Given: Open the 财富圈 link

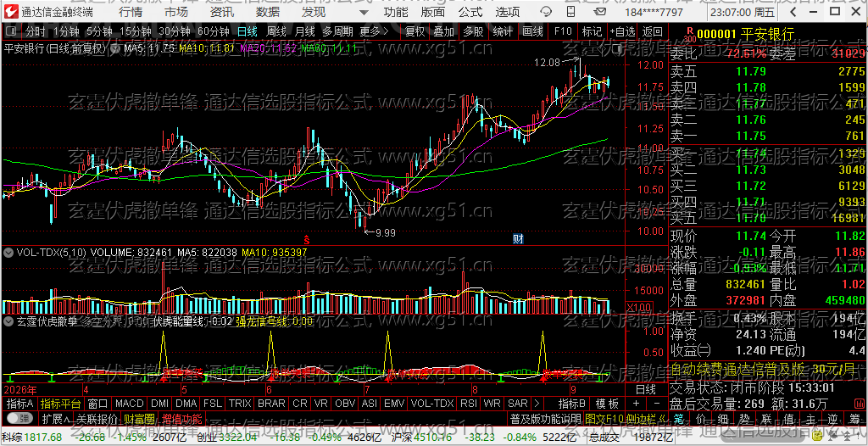Looking at the screenshot, I should 139,418.
